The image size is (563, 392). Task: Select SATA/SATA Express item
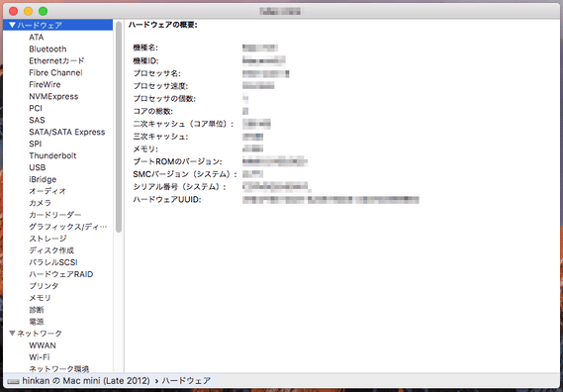click(66, 132)
